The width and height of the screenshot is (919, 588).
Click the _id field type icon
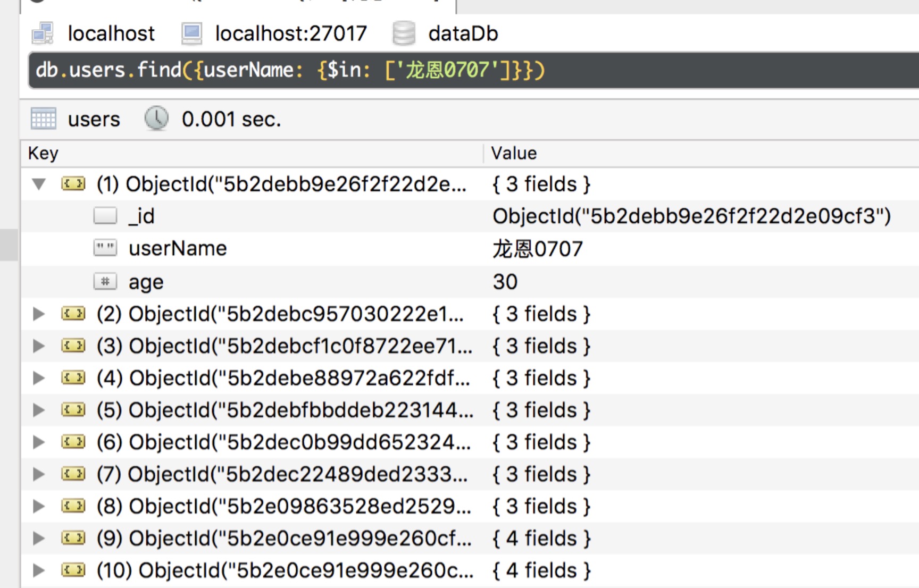pyautogui.click(x=105, y=216)
